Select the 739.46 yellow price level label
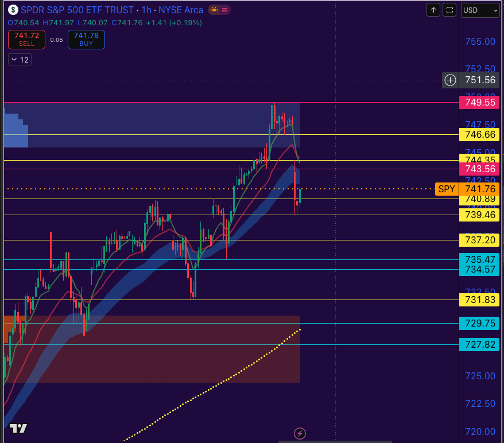The width and height of the screenshot is (504, 443). (x=479, y=215)
